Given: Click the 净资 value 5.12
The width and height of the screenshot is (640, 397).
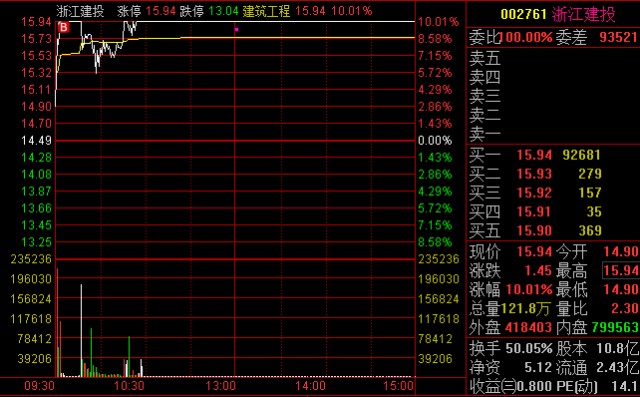Looking at the screenshot, I should click(538, 368).
